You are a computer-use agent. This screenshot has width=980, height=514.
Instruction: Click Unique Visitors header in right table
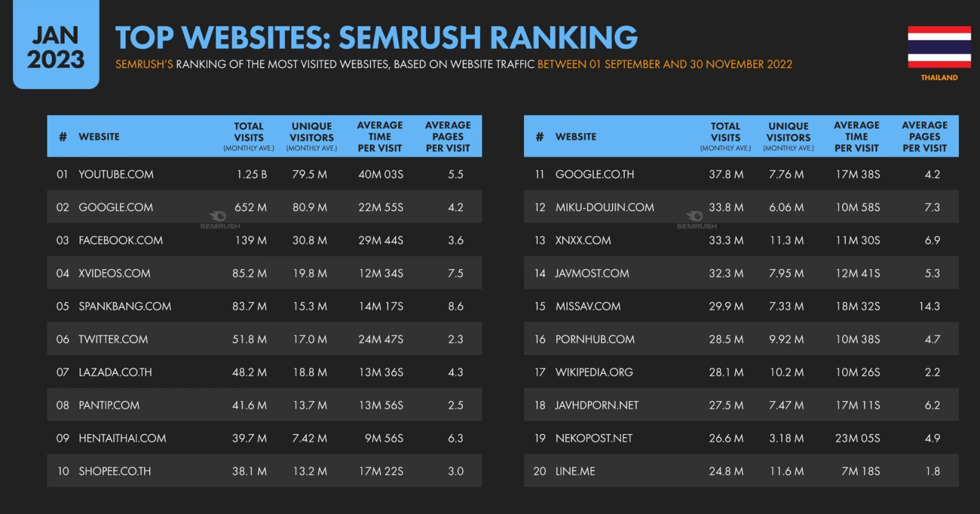coord(788,136)
